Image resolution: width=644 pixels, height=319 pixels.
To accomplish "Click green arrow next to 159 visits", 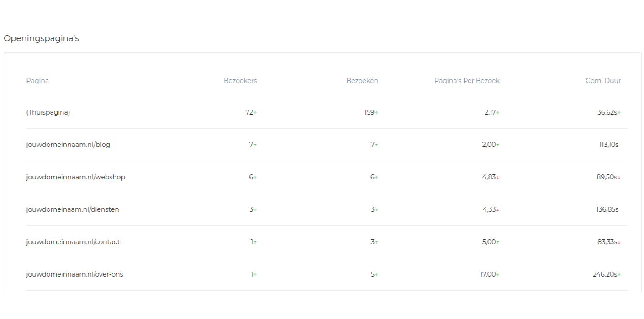I will tap(377, 113).
